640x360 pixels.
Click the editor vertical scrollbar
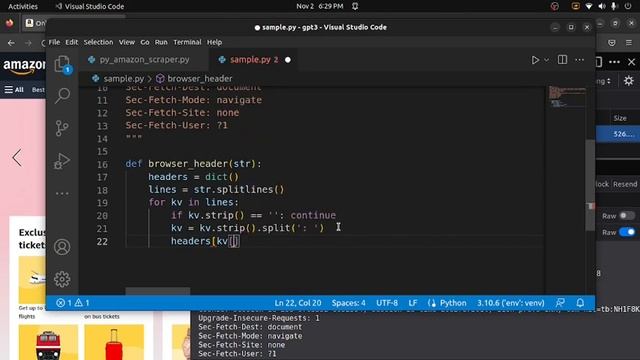[x=590, y=185]
